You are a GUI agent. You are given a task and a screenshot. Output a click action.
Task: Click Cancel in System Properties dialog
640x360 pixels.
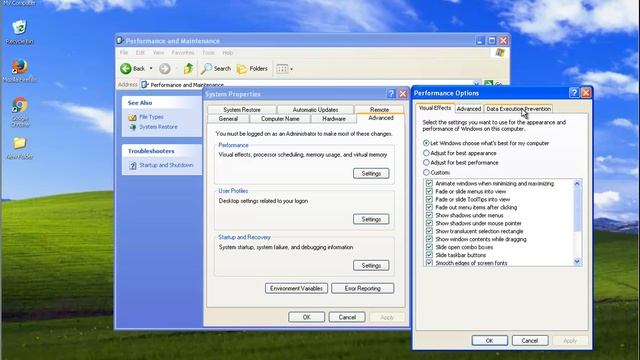[x=347, y=317]
